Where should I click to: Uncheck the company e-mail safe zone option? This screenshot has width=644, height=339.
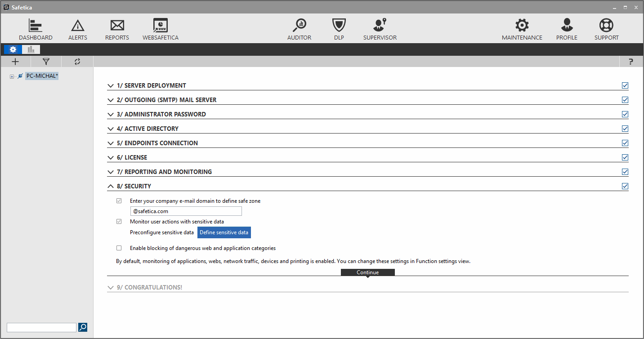[x=119, y=201]
